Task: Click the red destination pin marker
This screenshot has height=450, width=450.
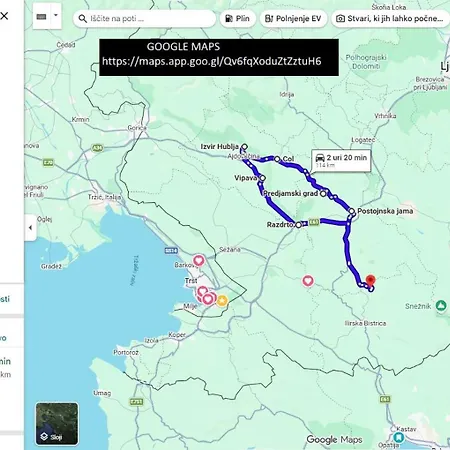Action: 370,280
